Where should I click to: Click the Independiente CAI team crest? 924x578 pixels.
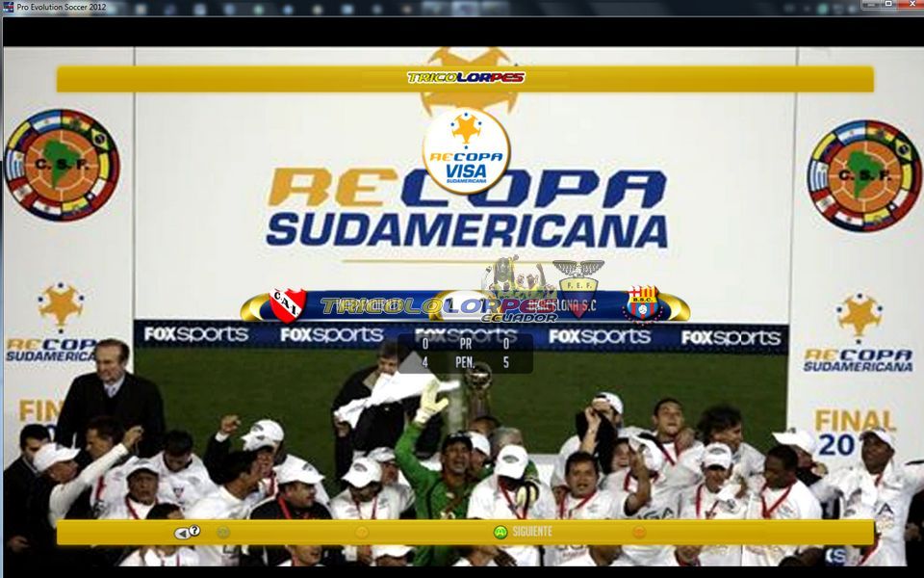287,304
